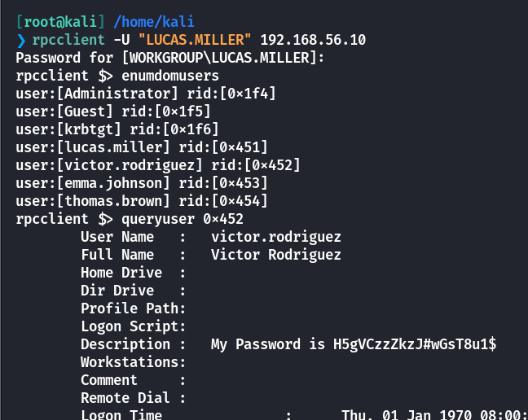Click the rpcclient command at the shell prompt

pyautogui.click(x=68, y=40)
